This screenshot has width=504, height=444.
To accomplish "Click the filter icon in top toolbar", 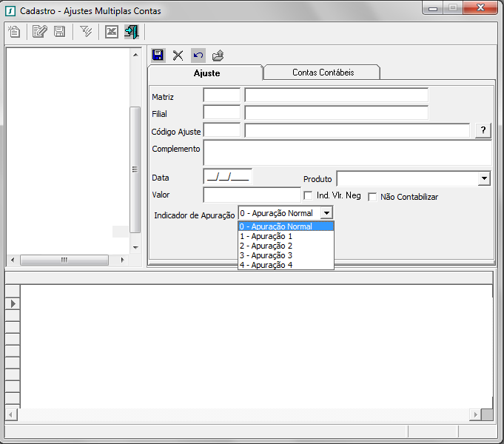I will point(87,32).
